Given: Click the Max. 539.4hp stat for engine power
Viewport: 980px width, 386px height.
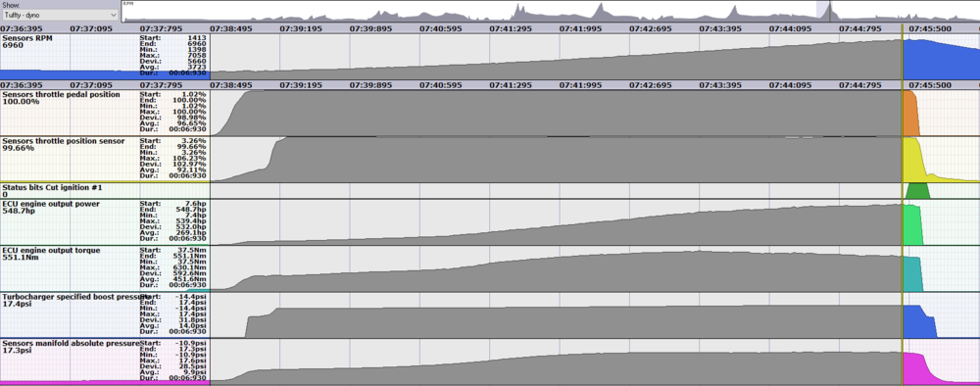Looking at the screenshot, I should (x=173, y=221).
